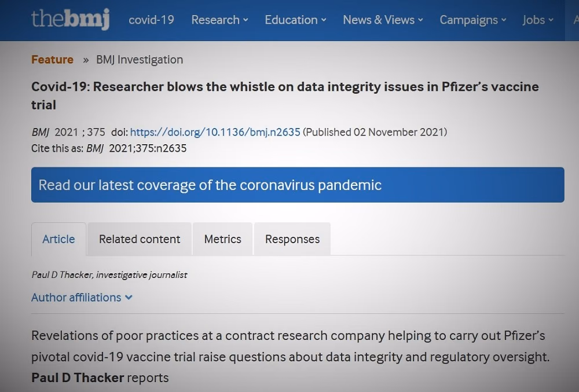Click the BMJ logo
The width and height of the screenshot is (579, 392).
(71, 19)
